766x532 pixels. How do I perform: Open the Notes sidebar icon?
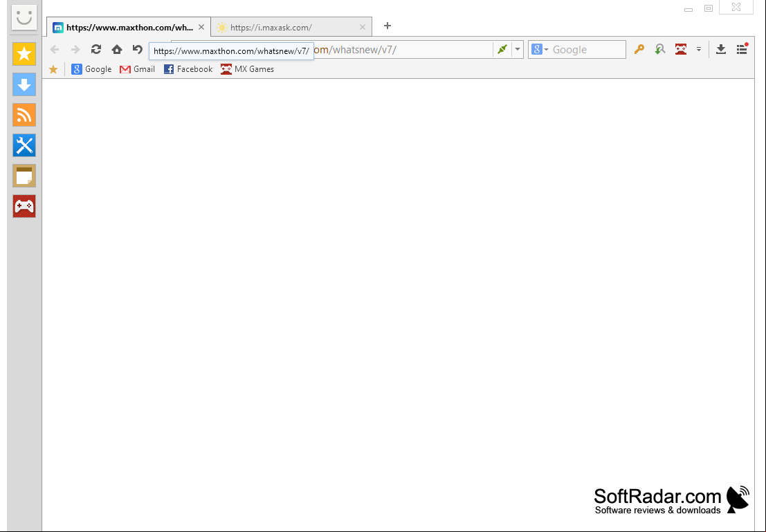click(24, 176)
